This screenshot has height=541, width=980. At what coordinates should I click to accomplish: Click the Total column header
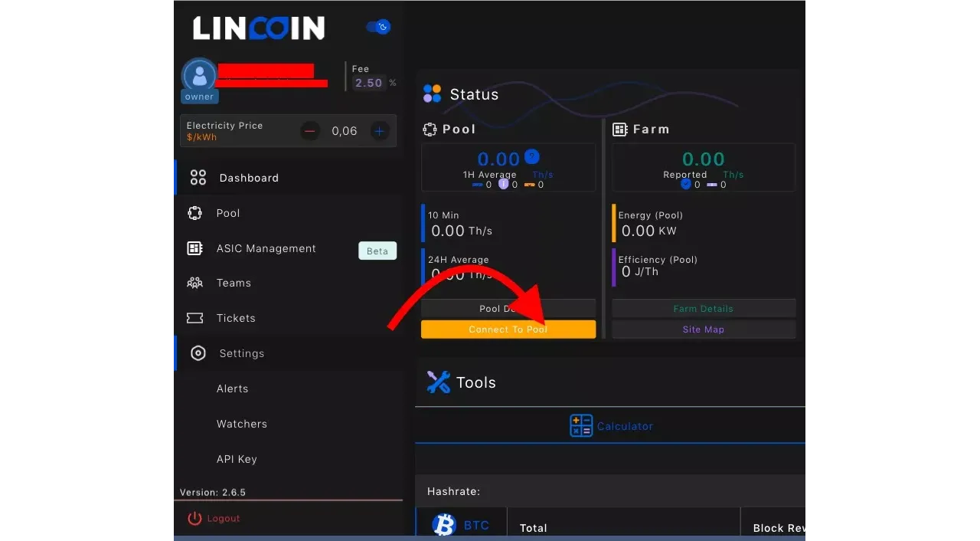tap(534, 528)
